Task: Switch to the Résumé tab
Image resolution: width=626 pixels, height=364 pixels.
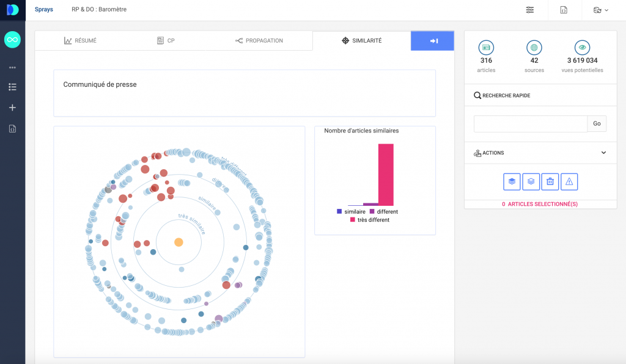Action: (x=81, y=41)
